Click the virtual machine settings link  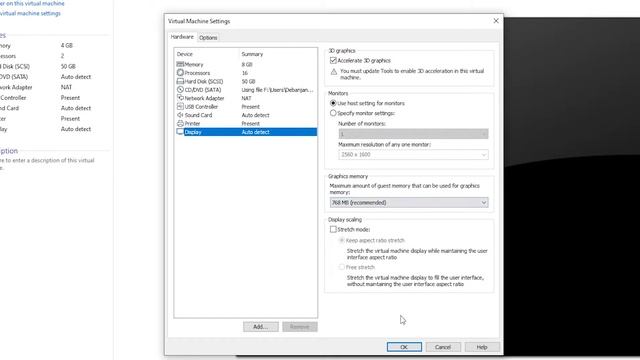[x=30, y=13]
